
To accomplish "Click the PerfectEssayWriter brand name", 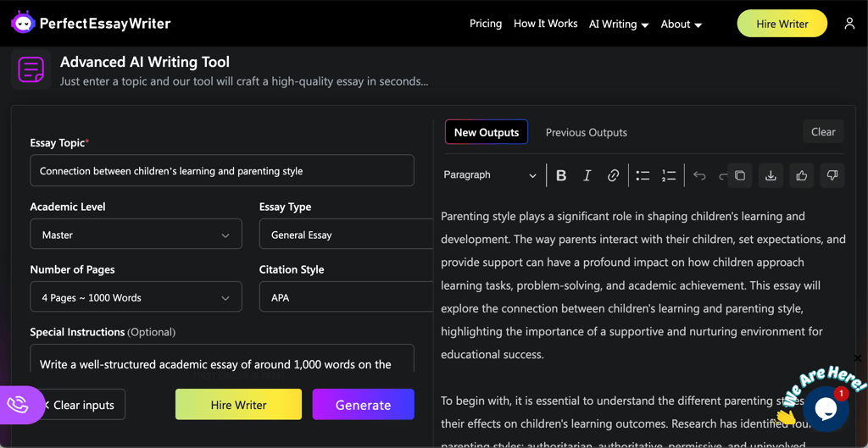I will [x=105, y=23].
